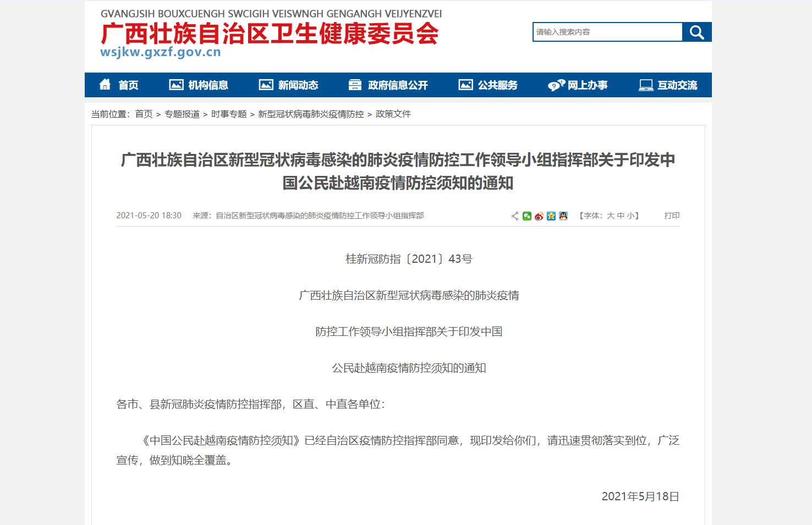Share article via WeChat icon
Viewport: 812px width, 525px height.
coord(527,216)
